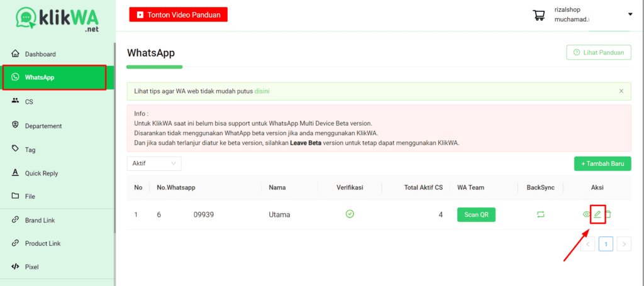Click the number cell ending 09939

point(186,214)
